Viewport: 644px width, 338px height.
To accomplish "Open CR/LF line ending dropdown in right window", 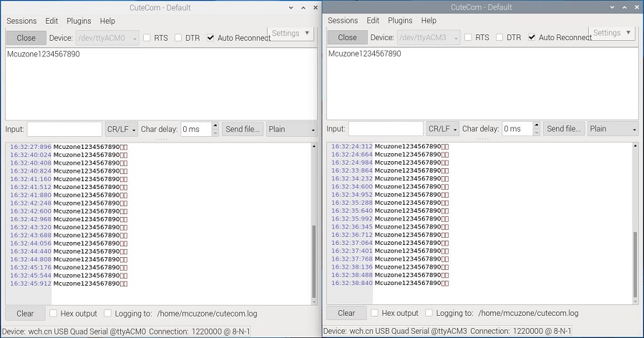I will 442,129.
